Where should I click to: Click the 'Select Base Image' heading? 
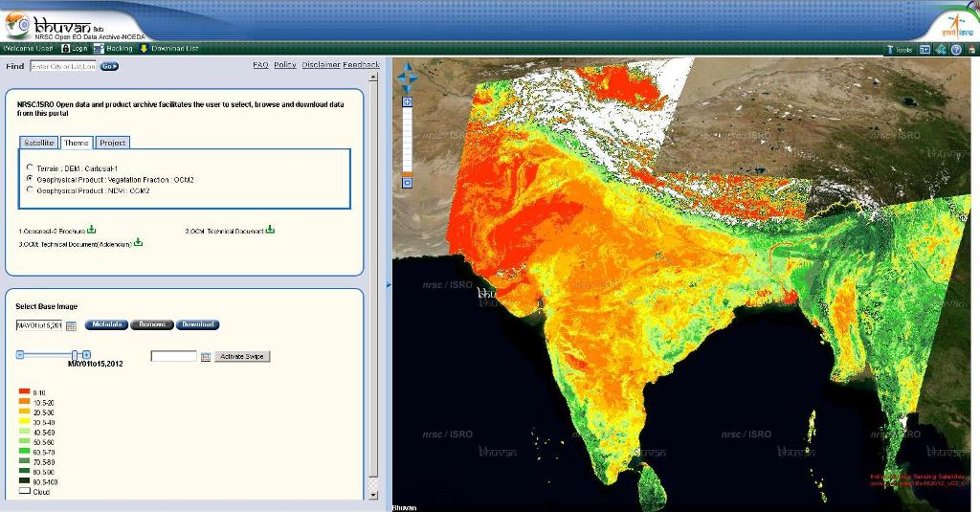pyautogui.click(x=46, y=307)
